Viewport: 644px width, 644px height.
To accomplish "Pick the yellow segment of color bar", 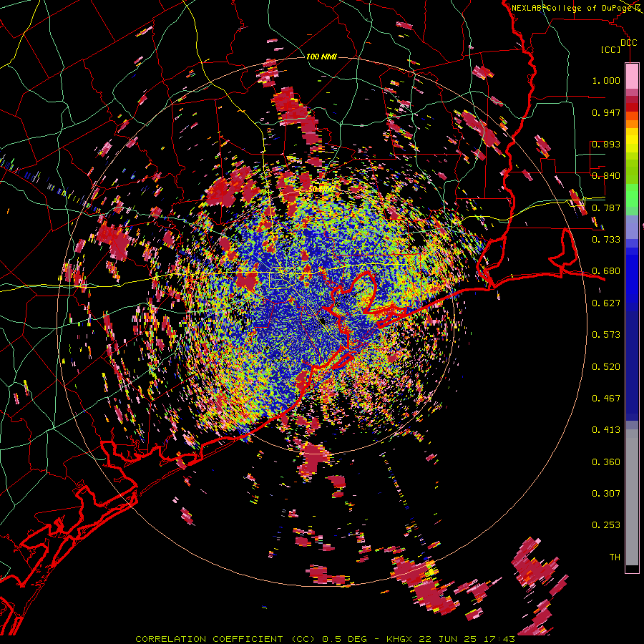I will 632,140.
